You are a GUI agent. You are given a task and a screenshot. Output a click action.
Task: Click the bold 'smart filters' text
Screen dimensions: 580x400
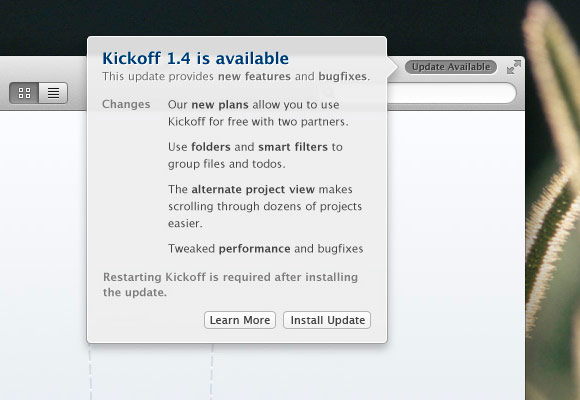point(293,147)
